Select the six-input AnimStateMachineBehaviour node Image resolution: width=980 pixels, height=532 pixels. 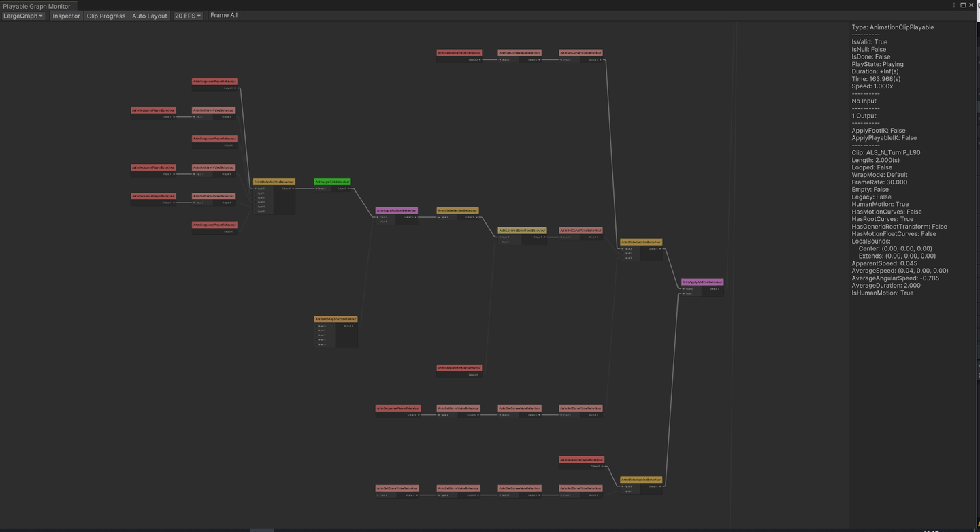point(274,182)
